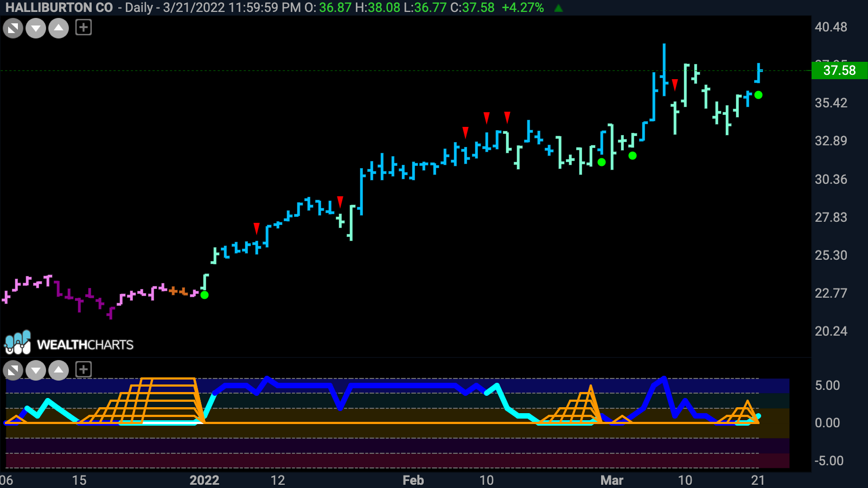Screen dimensions: 868x488
Task: Click the 5.00 indicator axis label
Action: (827, 386)
